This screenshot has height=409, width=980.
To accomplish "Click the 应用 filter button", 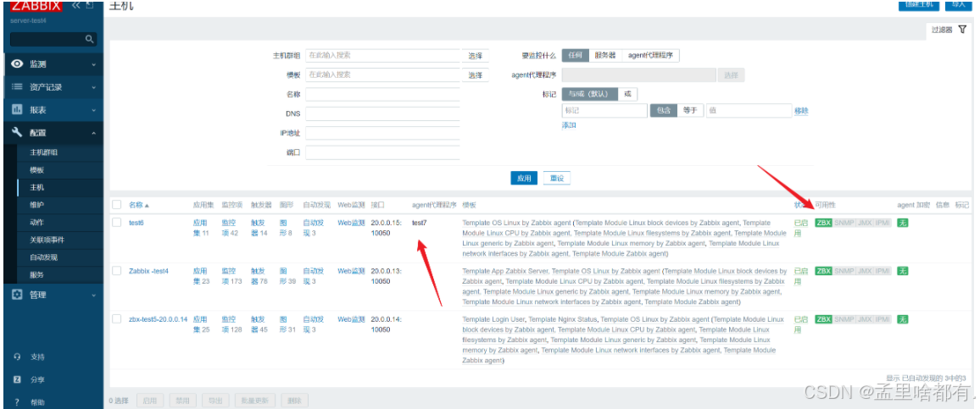I will [x=524, y=179].
